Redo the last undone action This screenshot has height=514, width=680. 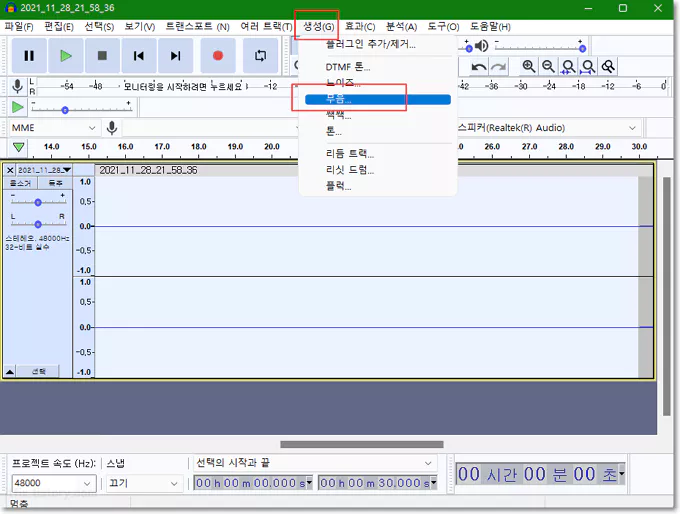click(499, 67)
